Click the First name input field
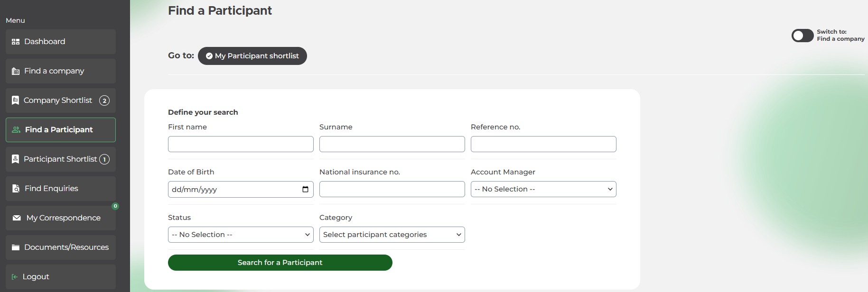Viewport: 868px width, 292px height. click(x=241, y=144)
